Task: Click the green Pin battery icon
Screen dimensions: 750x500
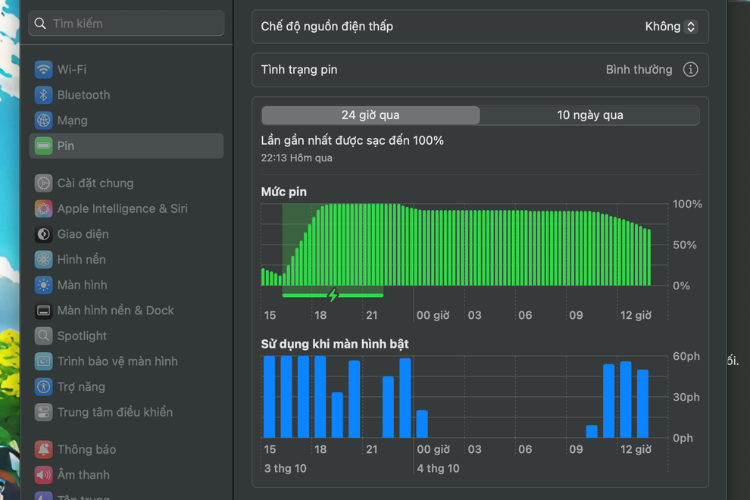Action: pos(44,145)
